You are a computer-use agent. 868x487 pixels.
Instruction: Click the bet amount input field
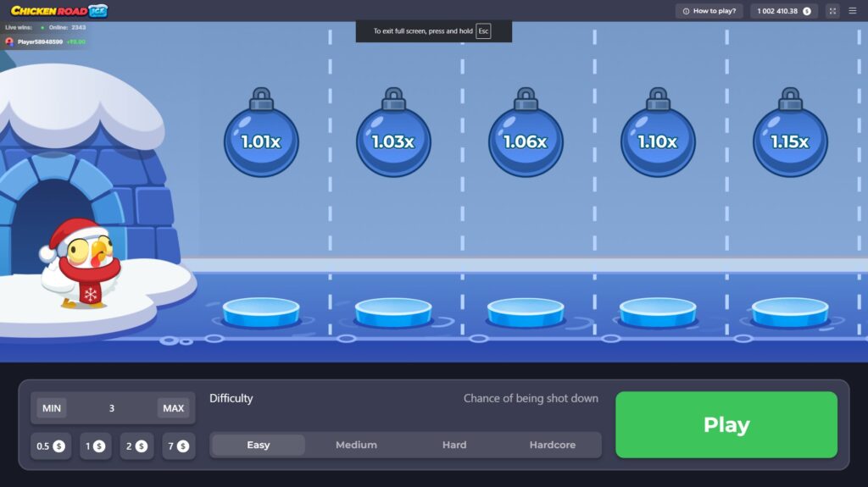tap(112, 408)
